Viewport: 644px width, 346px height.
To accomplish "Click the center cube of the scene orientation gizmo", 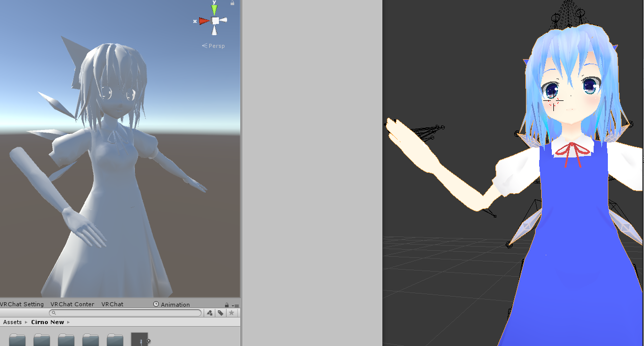I will pos(215,20).
